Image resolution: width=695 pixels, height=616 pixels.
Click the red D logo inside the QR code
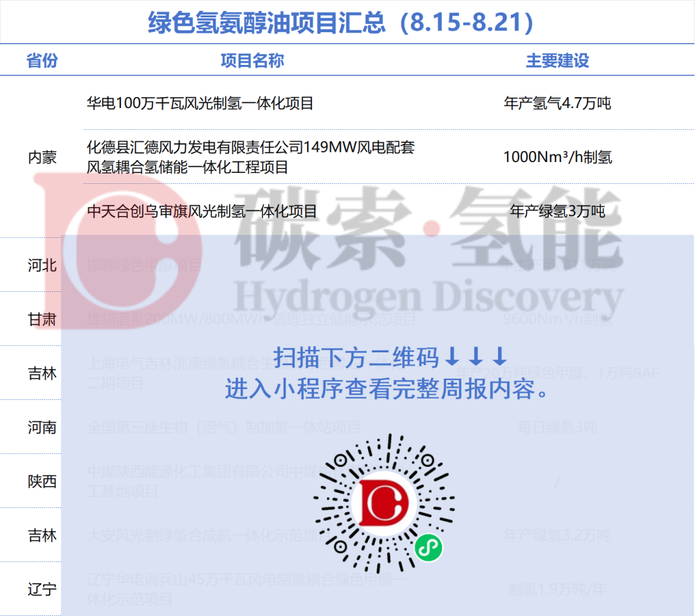point(384,503)
